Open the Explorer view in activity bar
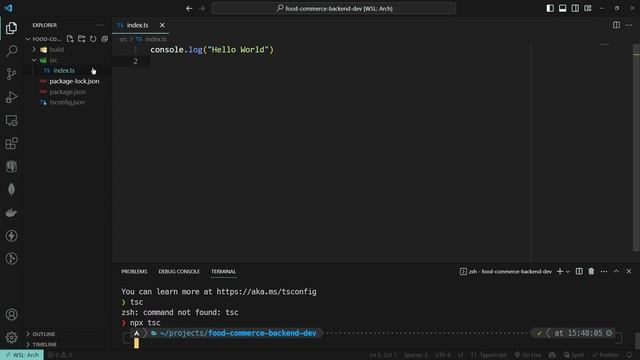The height and width of the screenshot is (360, 640). pos(11,28)
